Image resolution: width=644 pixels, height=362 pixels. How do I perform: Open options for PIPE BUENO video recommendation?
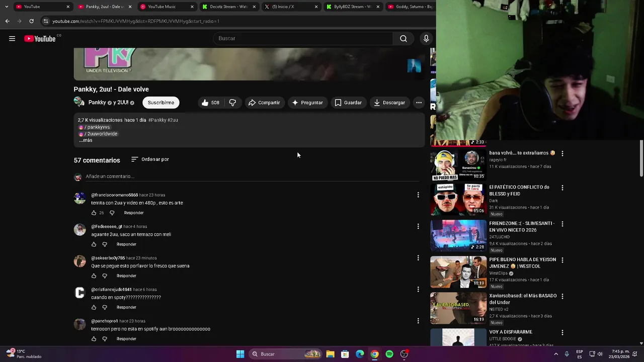[x=562, y=260]
